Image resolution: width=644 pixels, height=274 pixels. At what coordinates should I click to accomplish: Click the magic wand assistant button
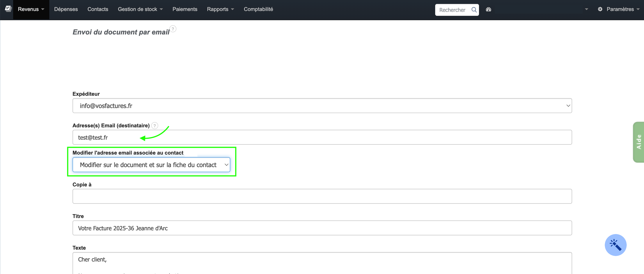[x=615, y=245]
